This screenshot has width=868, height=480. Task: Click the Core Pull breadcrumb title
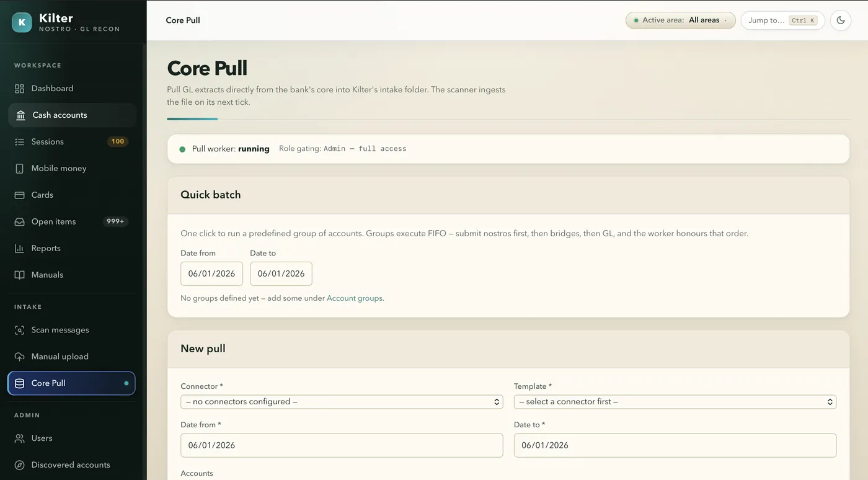pyautogui.click(x=183, y=20)
